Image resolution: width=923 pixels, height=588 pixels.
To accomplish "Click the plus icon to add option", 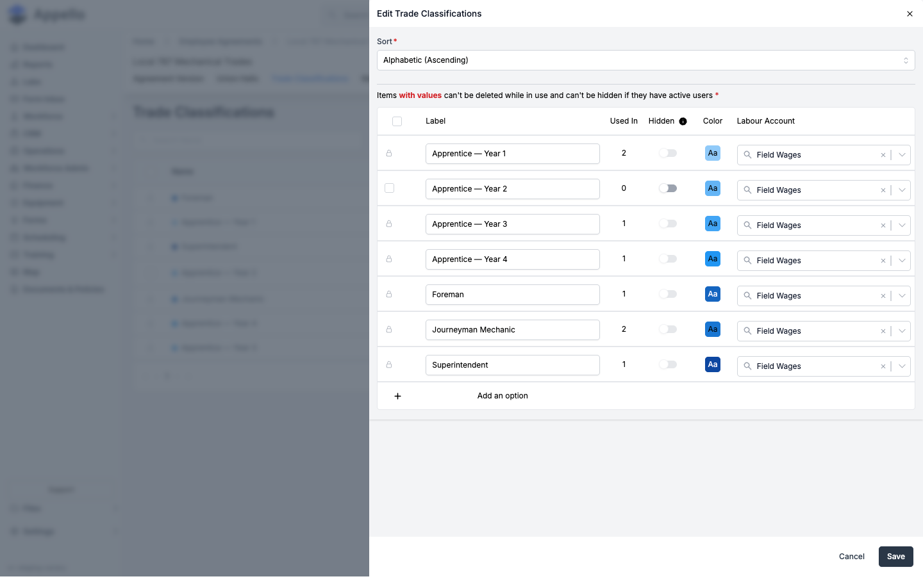I will tap(397, 396).
